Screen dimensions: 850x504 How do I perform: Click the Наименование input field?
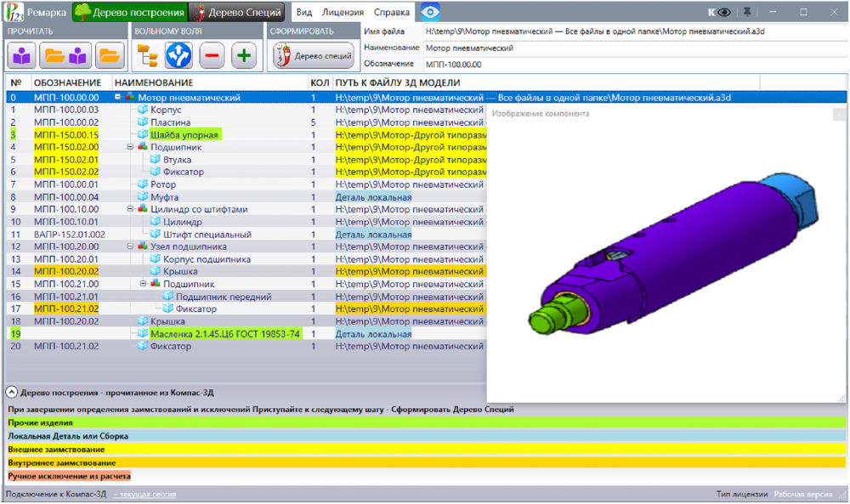tap(634, 48)
